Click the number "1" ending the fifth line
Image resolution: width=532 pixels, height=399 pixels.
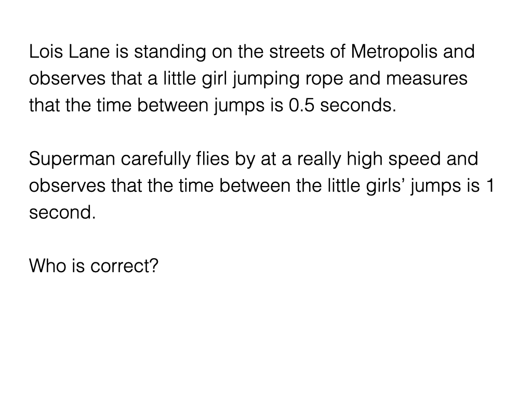click(488, 186)
